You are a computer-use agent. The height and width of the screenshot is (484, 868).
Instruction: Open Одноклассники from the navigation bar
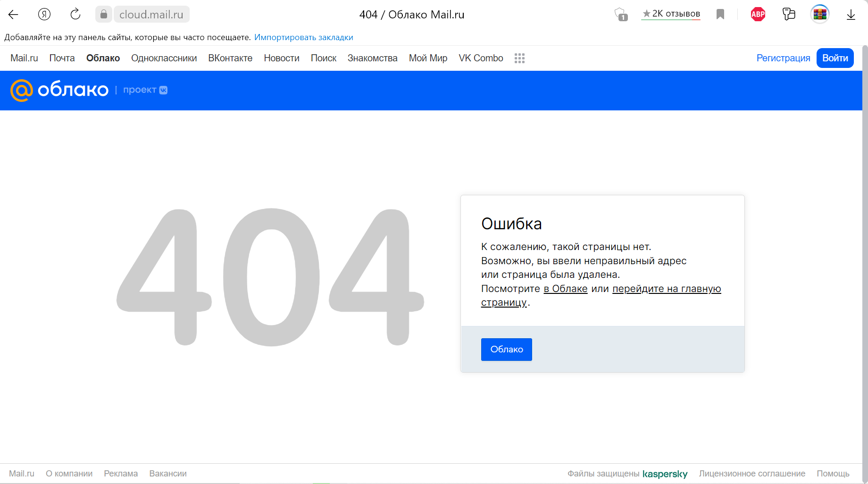point(164,58)
